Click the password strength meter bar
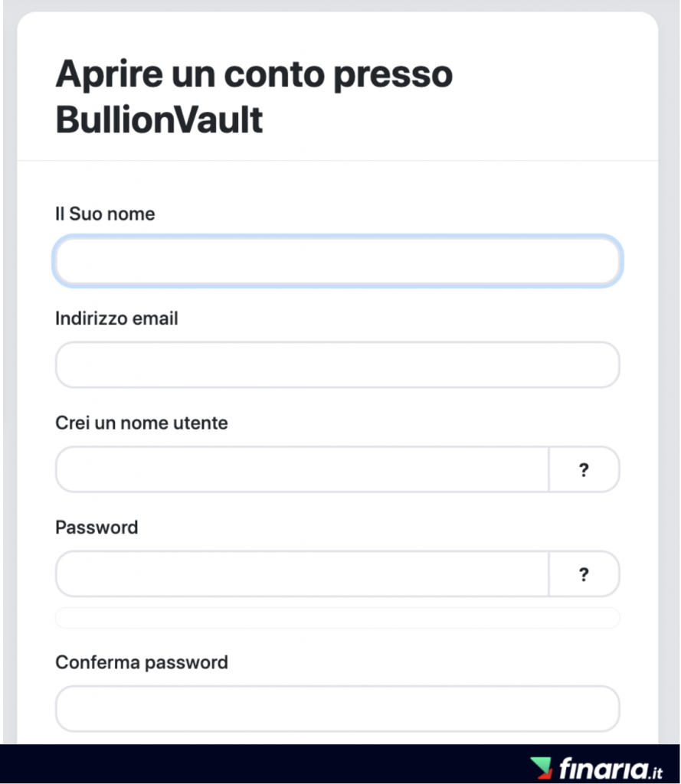 pyautogui.click(x=338, y=618)
